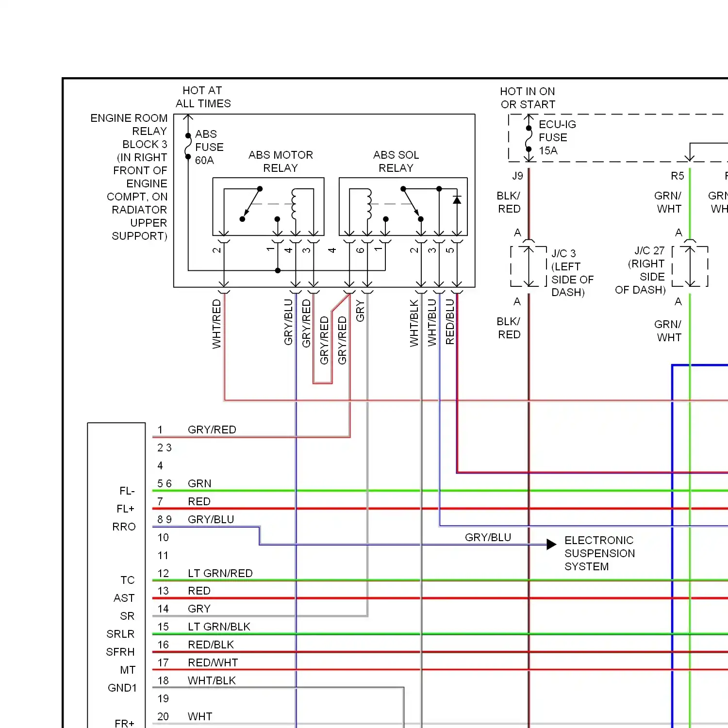Image resolution: width=728 pixels, height=728 pixels.
Task: Select the "GRY/BLU" label on pin row 8 9
Action: (x=211, y=519)
